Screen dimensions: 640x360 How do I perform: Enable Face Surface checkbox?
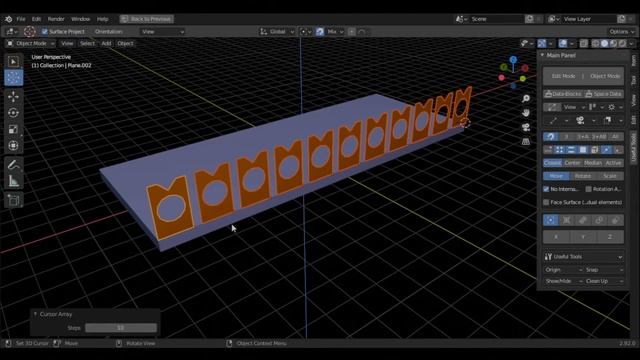[546, 202]
